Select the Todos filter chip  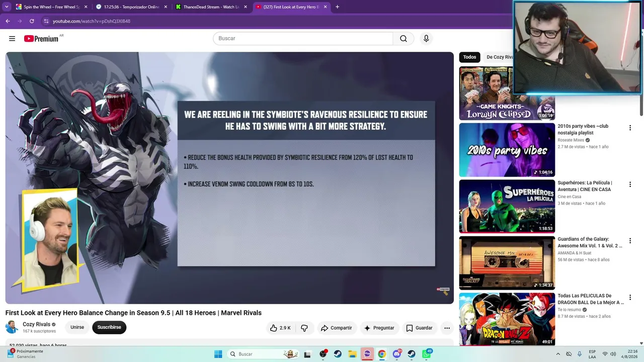[469, 57]
